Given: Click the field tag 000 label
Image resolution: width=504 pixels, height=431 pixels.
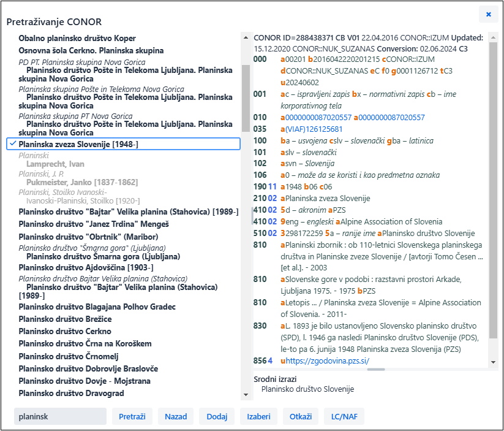Looking at the screenshot, I should click(260, 59).
